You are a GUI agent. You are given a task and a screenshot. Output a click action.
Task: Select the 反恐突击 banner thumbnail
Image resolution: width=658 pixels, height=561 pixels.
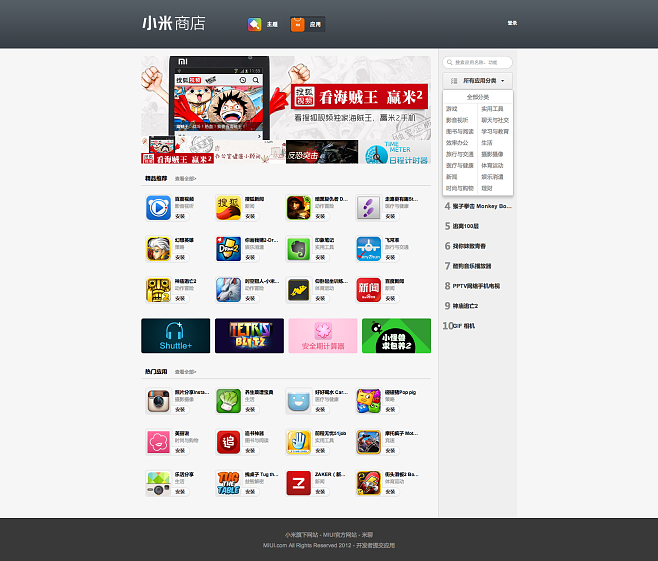(322, 151)
